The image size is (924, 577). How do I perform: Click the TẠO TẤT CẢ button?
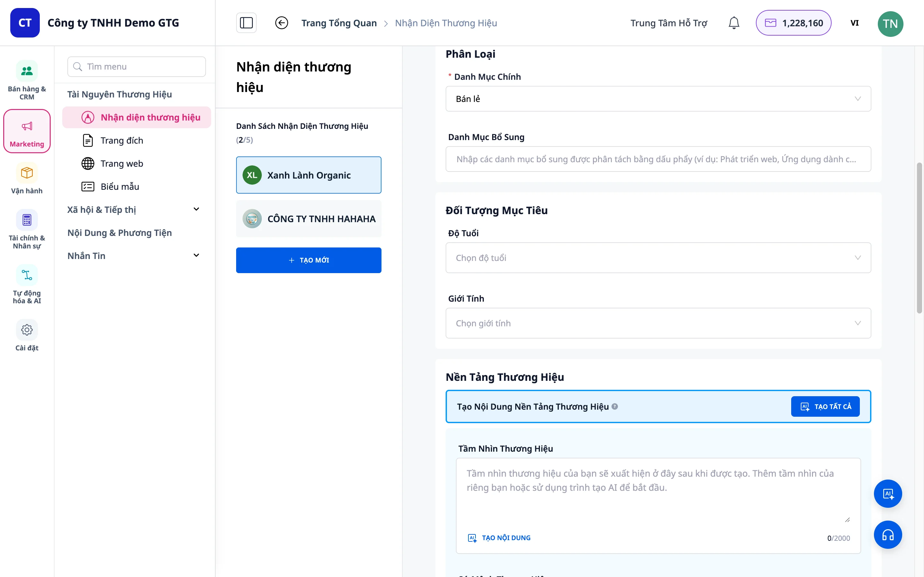(x=825, y=406)
